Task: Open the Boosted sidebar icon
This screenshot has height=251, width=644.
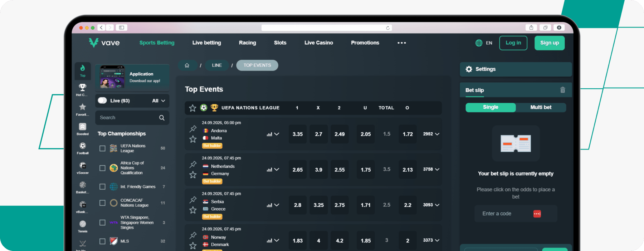Action: tap(83, 127)
